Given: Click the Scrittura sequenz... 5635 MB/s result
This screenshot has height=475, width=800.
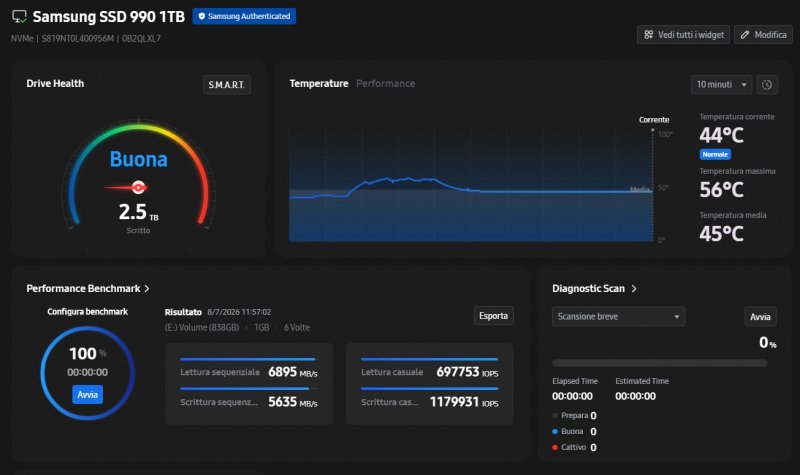Looking at the screenshot, I should (x=248, y=402).
